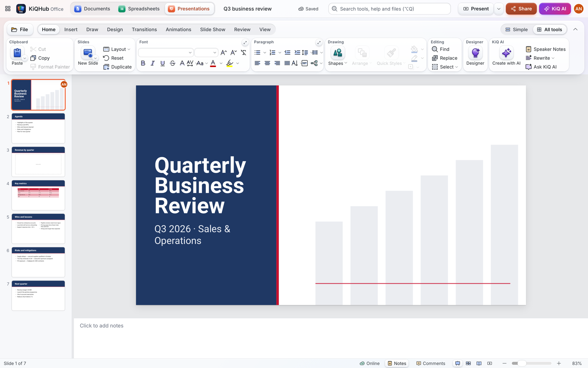Switch ribbon to Simple mode

pyautogui.click(x=516, y=29)
